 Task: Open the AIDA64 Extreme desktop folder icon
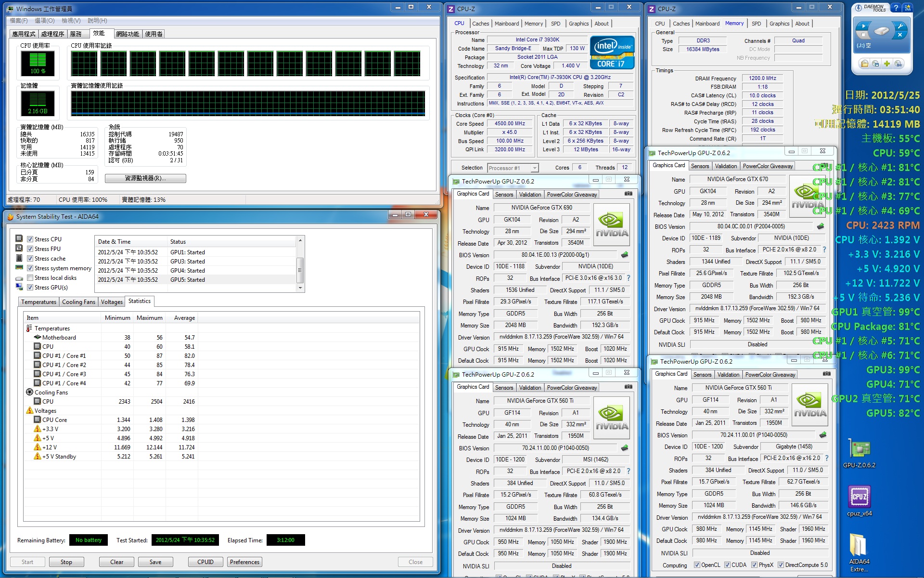[859, 552]
